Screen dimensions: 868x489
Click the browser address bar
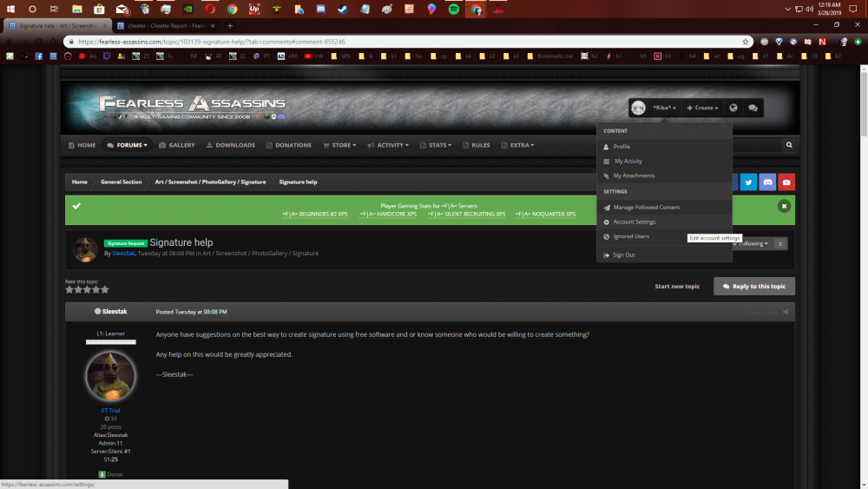coord(407,42)
